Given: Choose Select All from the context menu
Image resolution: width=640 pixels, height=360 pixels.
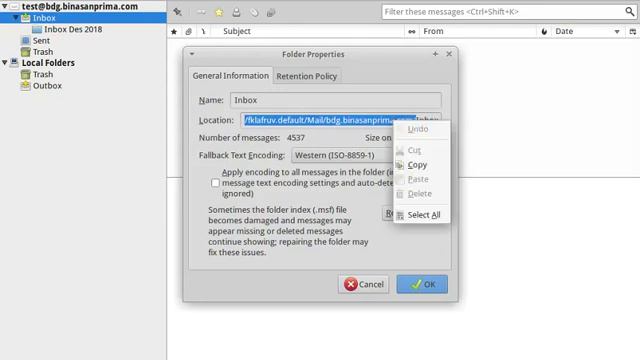Looking at the screenshot, I should tap(422, 215).
